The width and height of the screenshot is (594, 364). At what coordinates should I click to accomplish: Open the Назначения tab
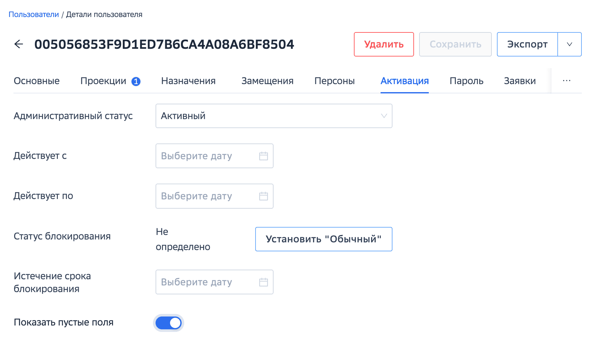(188, 81)
